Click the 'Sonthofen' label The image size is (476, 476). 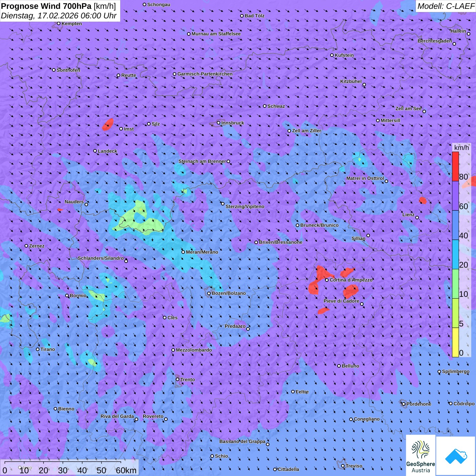click(68, 70)
